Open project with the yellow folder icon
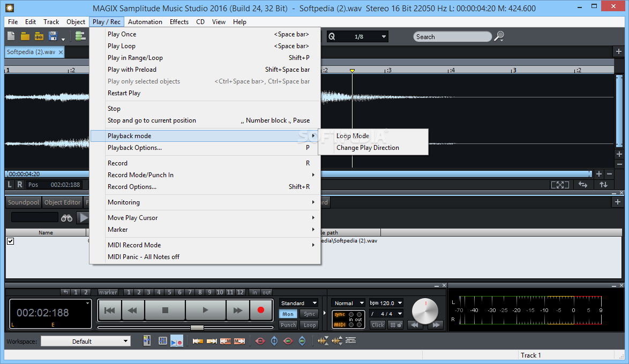This screenshot has width=629, height=364. pos(25,36)
